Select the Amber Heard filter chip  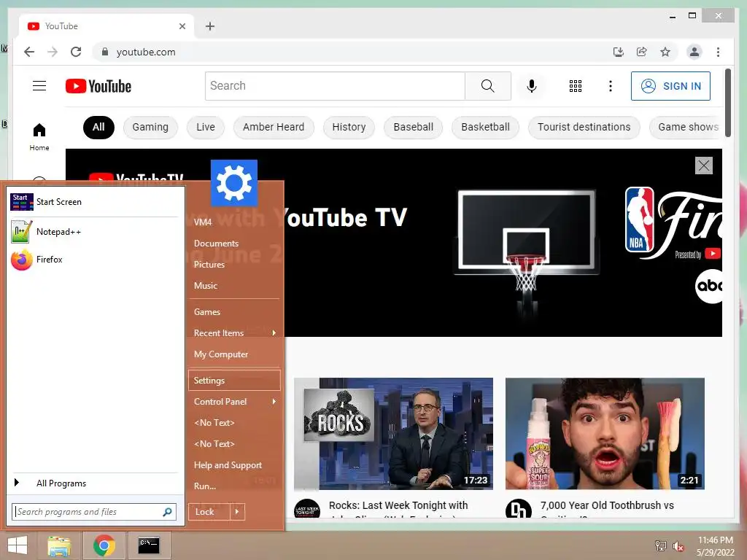274,127
